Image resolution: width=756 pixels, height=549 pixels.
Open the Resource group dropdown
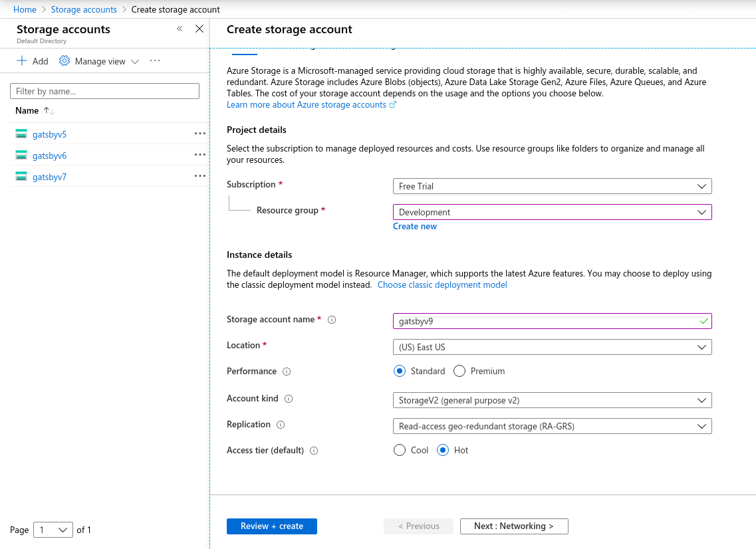(x=552, y=212)
